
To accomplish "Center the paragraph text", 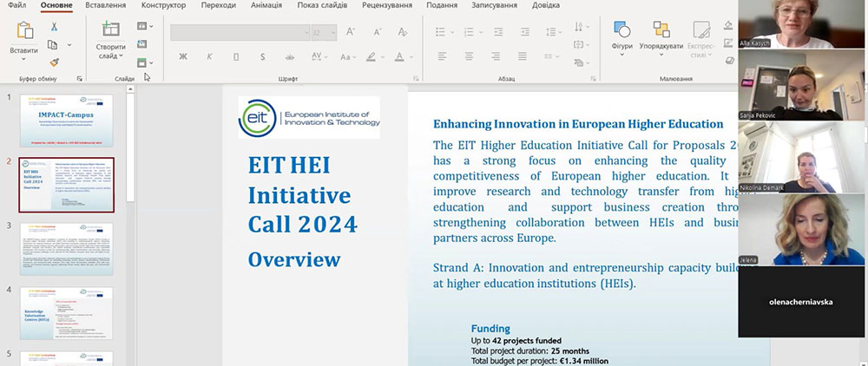I will pos(469,56).
